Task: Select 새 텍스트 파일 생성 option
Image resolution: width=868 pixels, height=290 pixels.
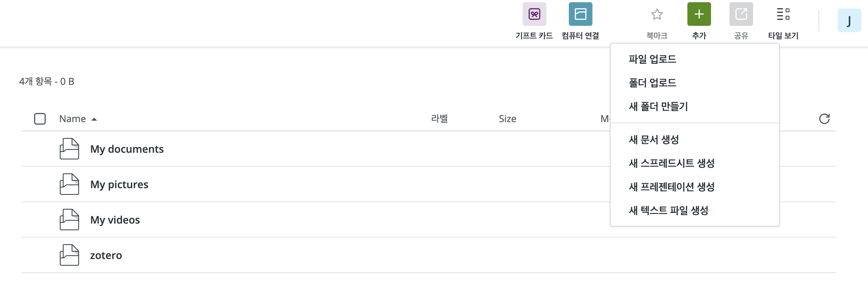Action: 669,210
